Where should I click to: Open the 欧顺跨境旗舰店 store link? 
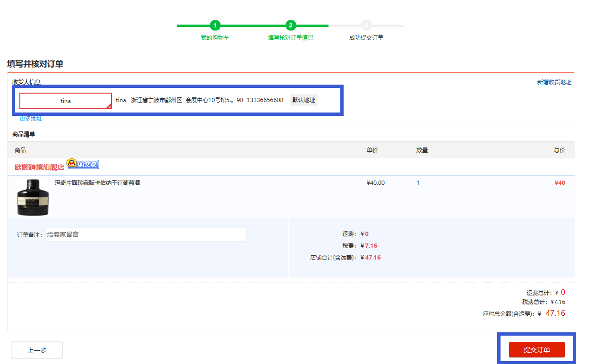(x=39, y=167)
